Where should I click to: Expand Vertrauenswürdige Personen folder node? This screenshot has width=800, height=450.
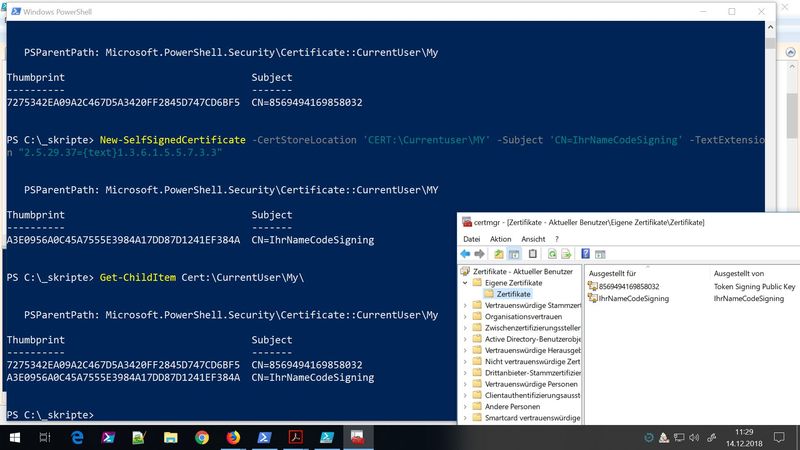click(464, 383)
